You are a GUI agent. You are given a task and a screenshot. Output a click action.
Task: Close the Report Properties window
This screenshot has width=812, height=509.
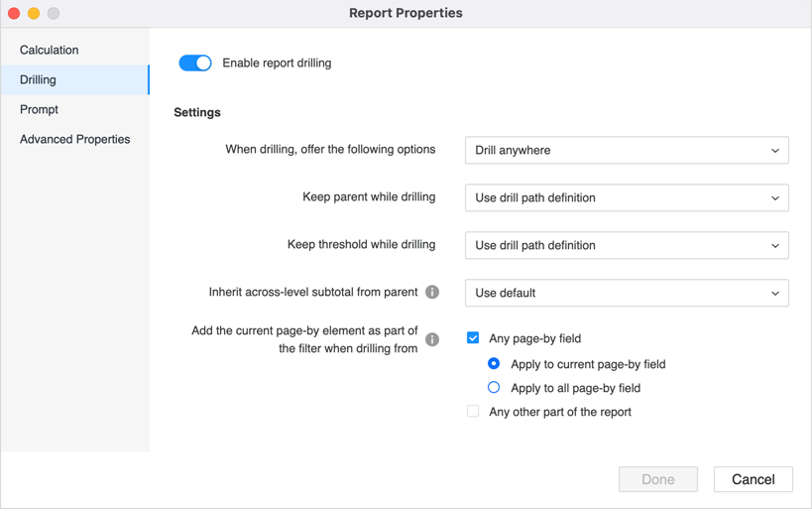point(14,13)
